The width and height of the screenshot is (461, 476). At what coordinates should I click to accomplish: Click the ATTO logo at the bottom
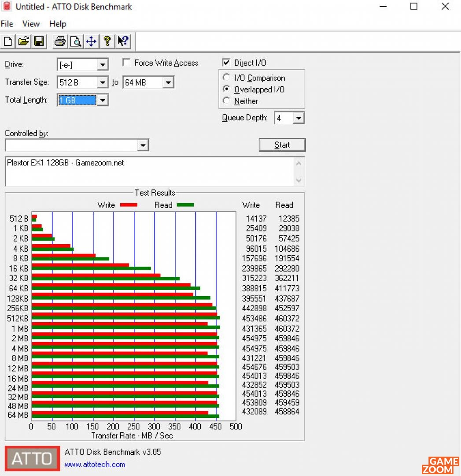coord(33,458)
